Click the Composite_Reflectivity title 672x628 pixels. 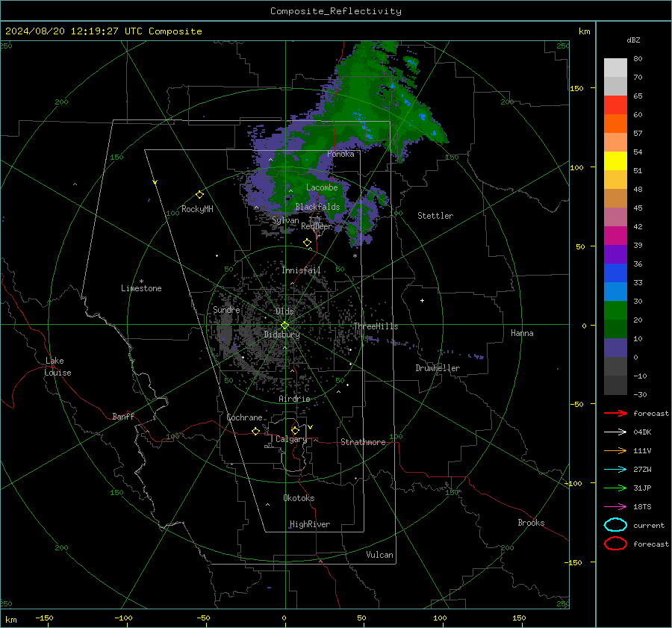pos(336,11)
